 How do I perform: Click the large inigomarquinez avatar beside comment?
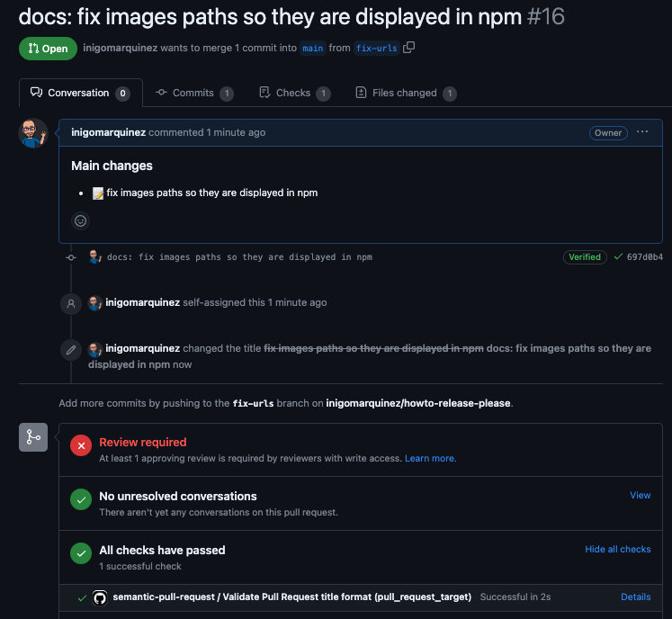tap(33, 133)
